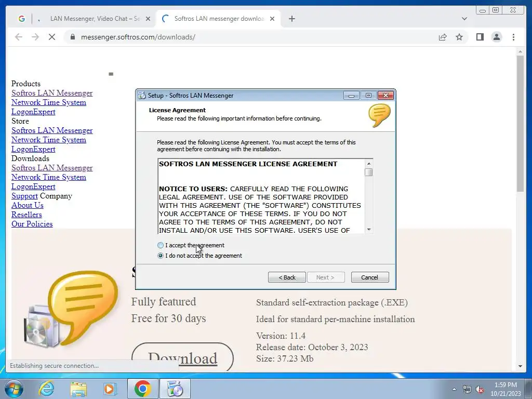Close the LAN Messenger, Video Chat tab
532x399 pixels.
(x=148, y=19)
